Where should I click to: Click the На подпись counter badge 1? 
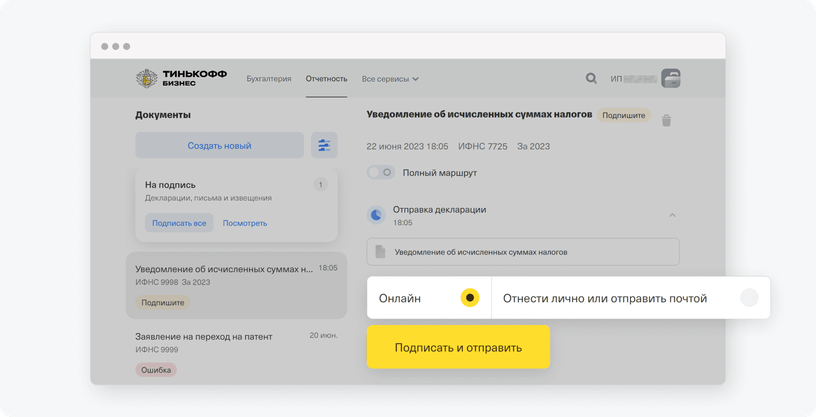pos(321,184)
